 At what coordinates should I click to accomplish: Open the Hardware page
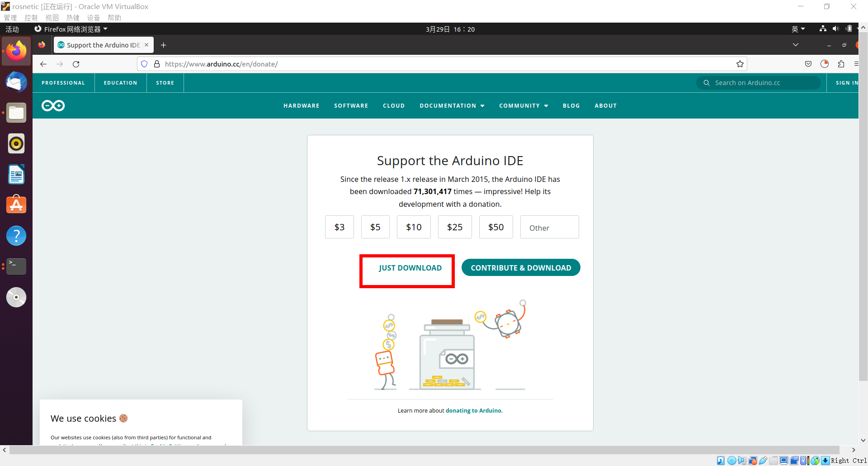point(302,105)
